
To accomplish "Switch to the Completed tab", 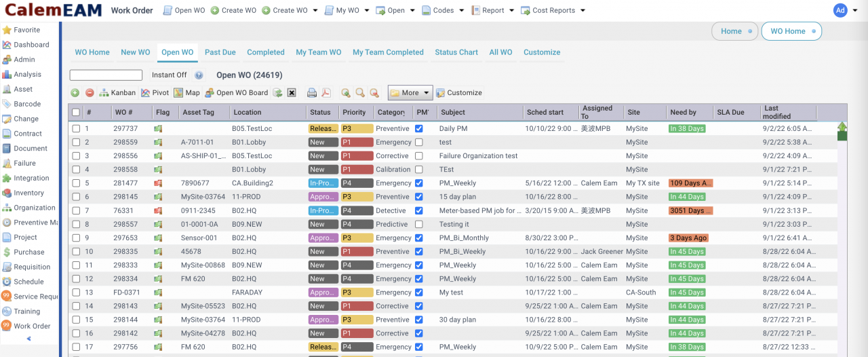I will click(x=266, y=52).
